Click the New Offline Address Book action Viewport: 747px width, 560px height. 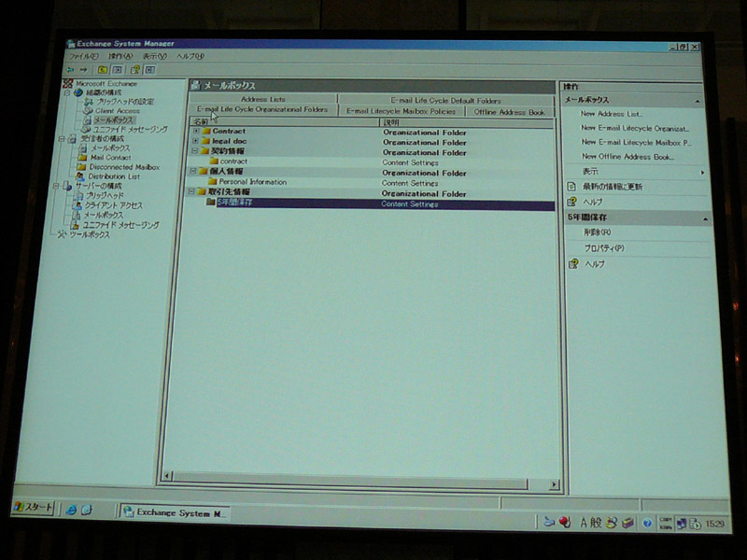click(628, 157)
